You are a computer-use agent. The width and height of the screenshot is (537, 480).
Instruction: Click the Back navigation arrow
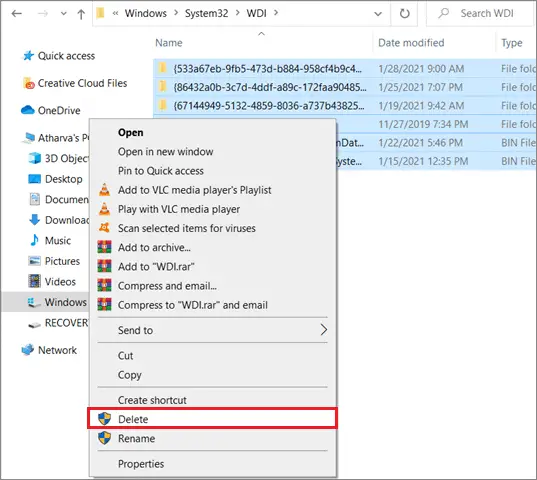click(x=16, y=14)
